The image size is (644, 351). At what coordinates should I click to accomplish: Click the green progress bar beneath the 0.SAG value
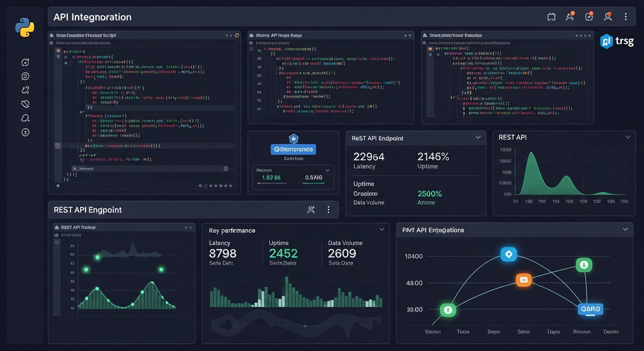tap(314, 183)
